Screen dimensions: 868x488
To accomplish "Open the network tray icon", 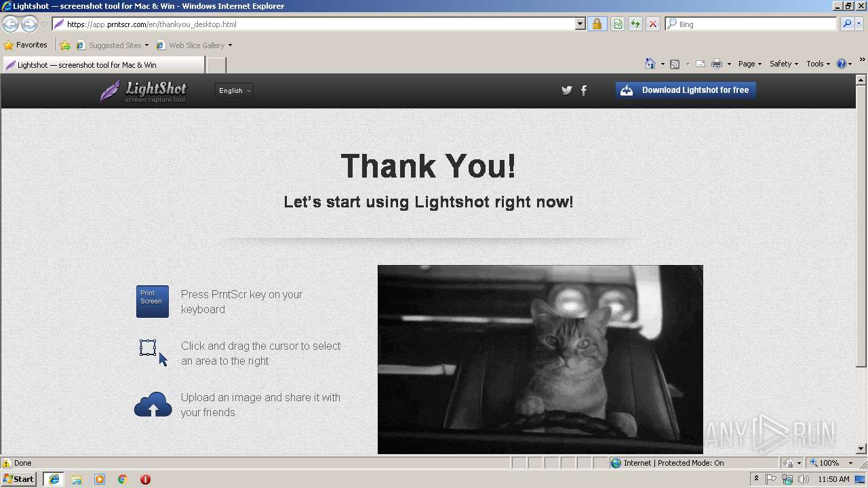I will click(x=787, y=479).
